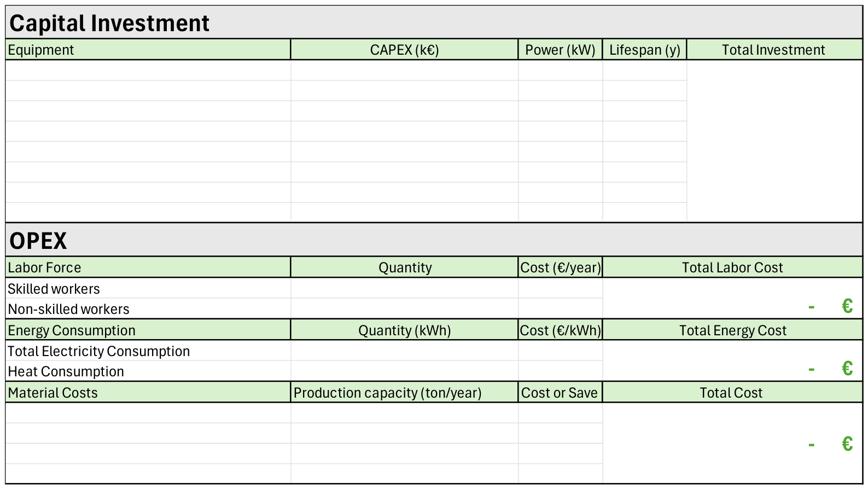Select the Heat Consumption quantity cell
Image resolution: width=868 pixels, height=489 pixels.
pos(404,371)
